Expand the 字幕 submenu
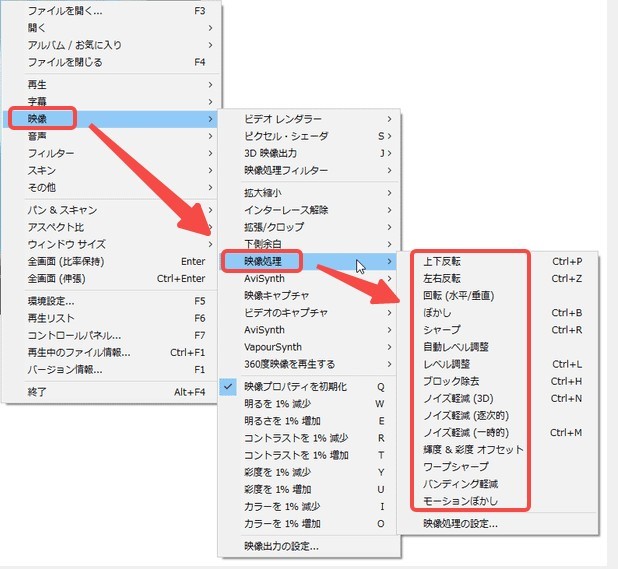618x569 pixels. pyautogui.click(x=110, y=102)
